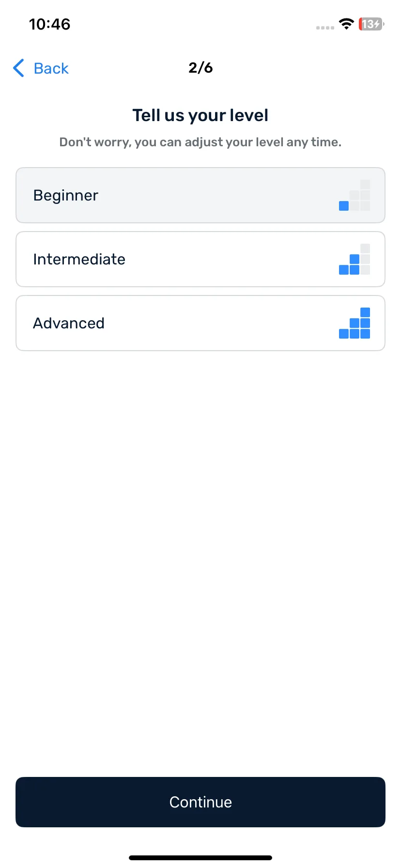Pick the Advanced level option
The image size is (401, 868).
pos(200,323)
